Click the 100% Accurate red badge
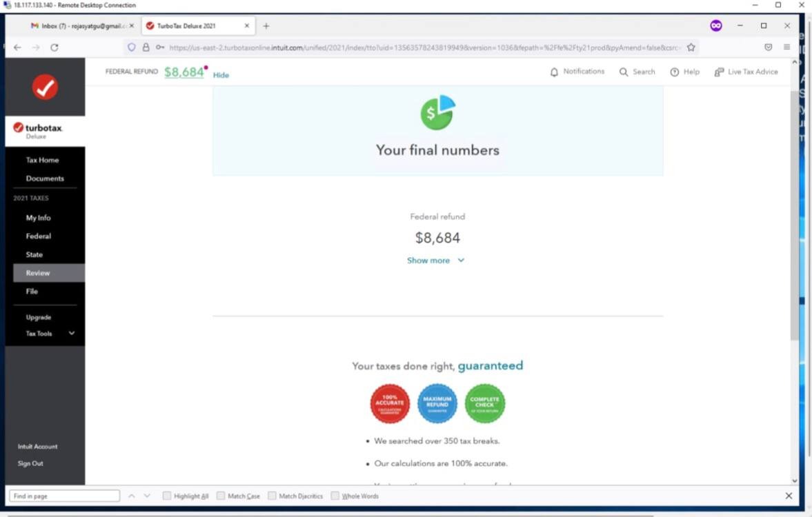 click(x=390, y=404)
